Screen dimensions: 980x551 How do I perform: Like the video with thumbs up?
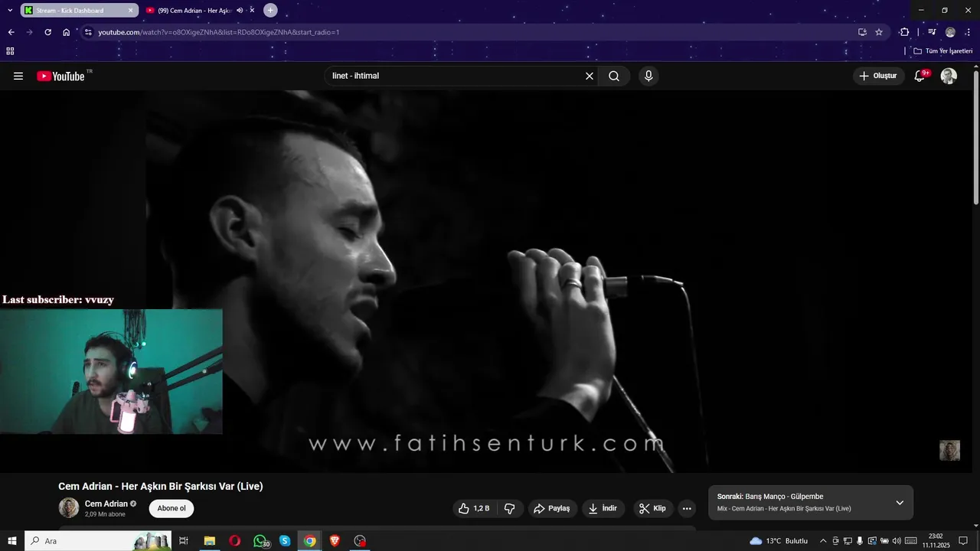[x=475, y=508]
